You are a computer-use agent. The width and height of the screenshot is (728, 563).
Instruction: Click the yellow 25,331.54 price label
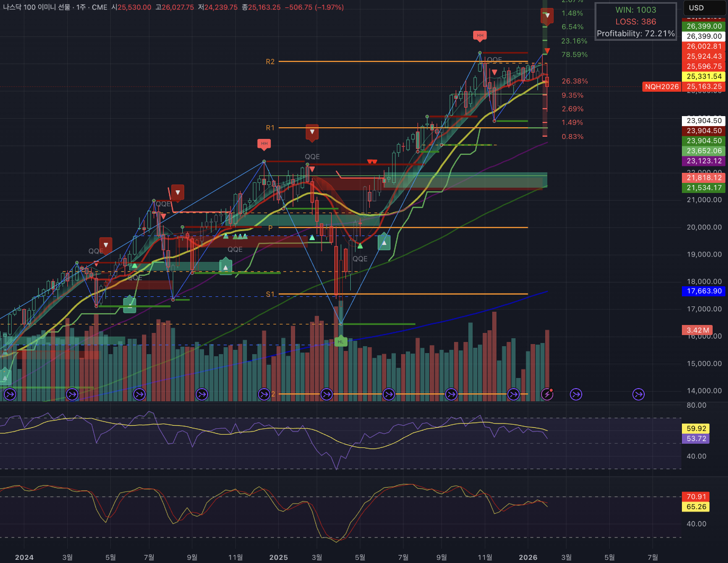pyautogui.click(x=704, y=76)
